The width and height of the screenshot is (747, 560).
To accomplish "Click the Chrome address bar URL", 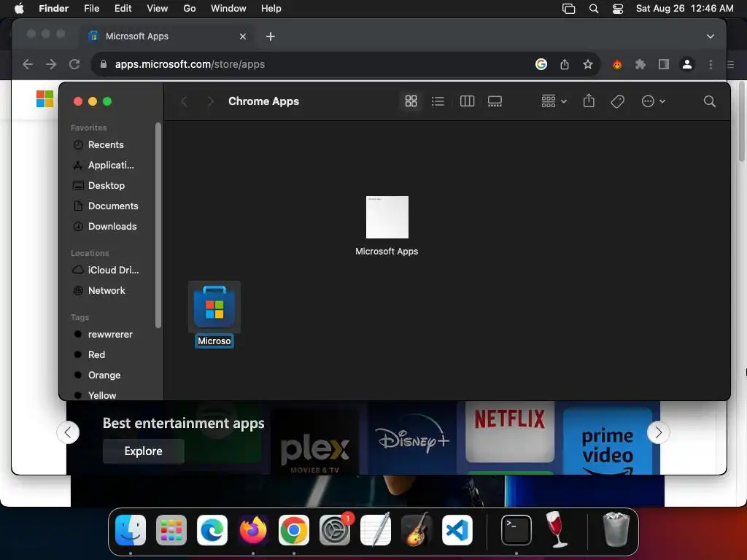I will 190,64.
